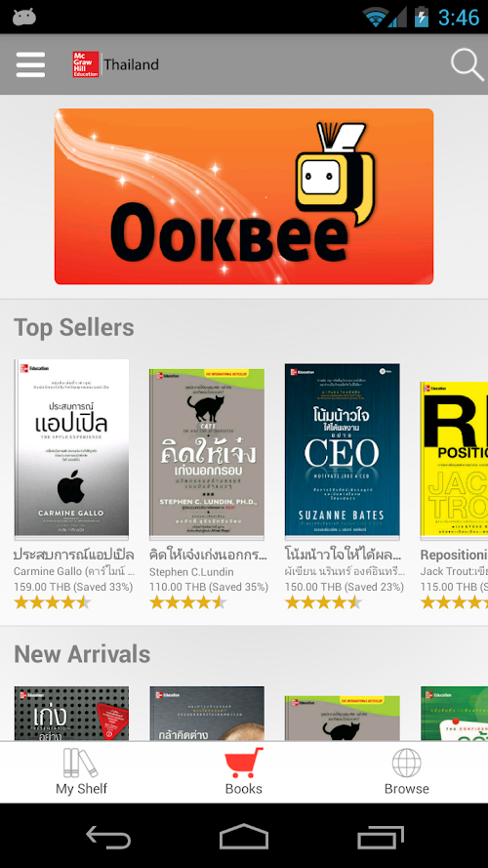Tap Android home navigation button

click(x=244, y=837)
